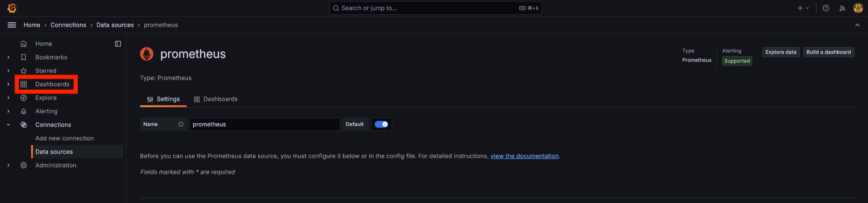Click the Name field info icon

[181, 124]
